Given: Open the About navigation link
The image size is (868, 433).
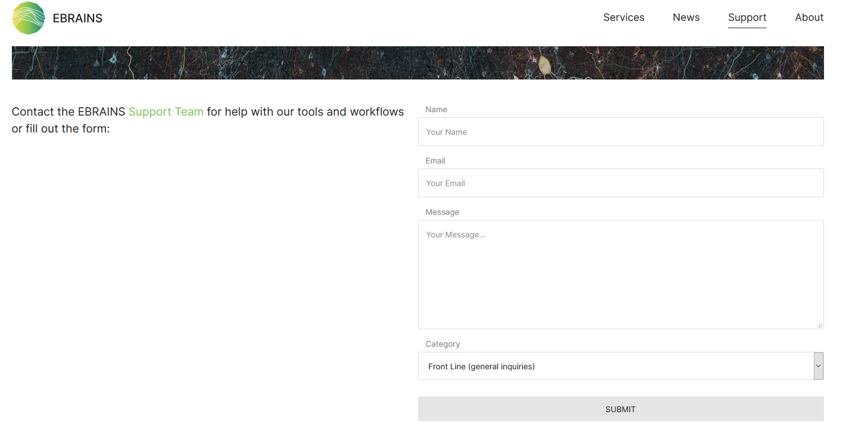Looking at the screenshot, I should coord(809,17).
